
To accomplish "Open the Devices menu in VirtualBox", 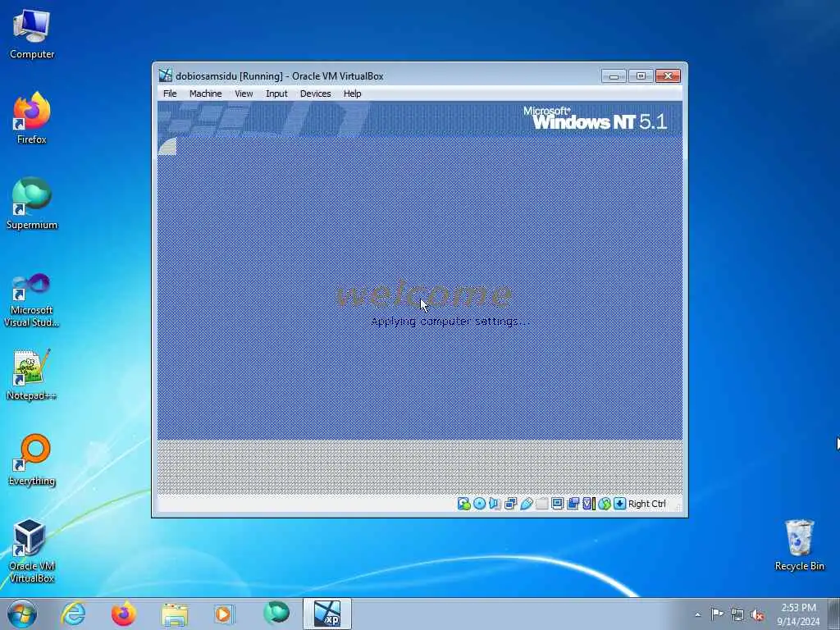I will pos(315,94).
